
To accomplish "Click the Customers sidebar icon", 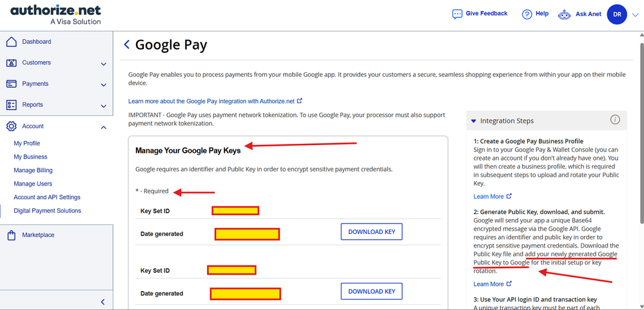I will pos(12,63).
